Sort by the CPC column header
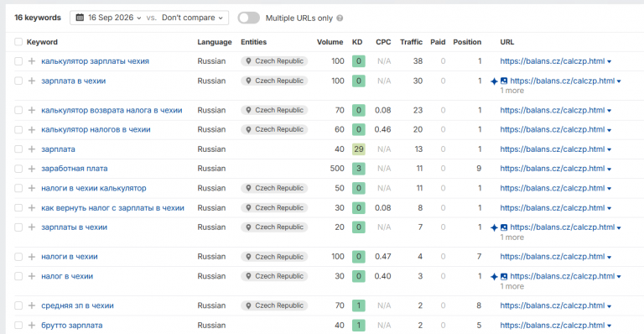 tap(383, 42)
